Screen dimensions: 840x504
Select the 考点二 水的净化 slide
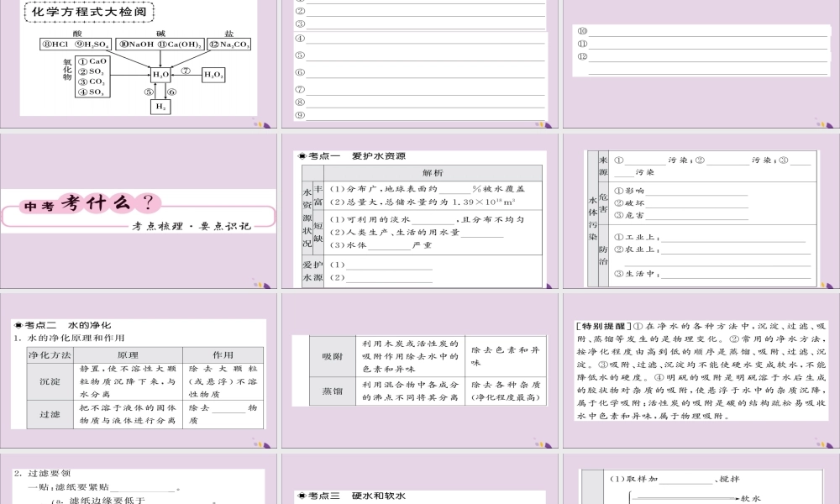click(139, 370)
